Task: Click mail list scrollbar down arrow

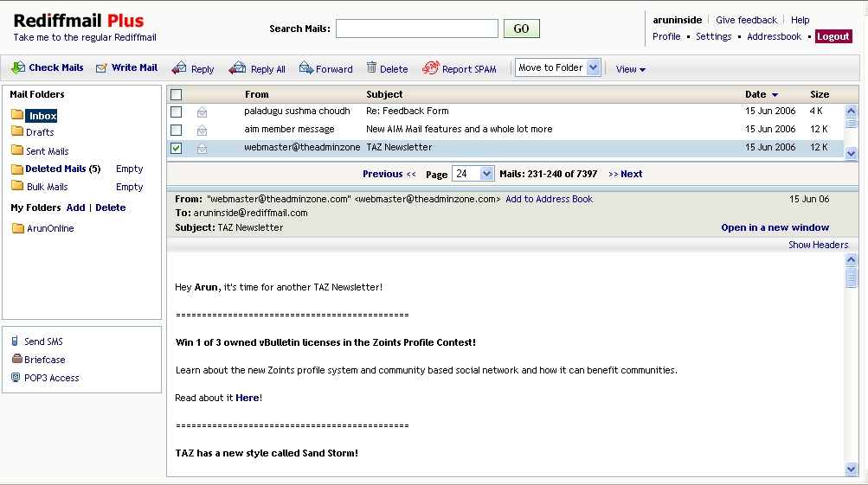Action: click(x=851, y=154)
